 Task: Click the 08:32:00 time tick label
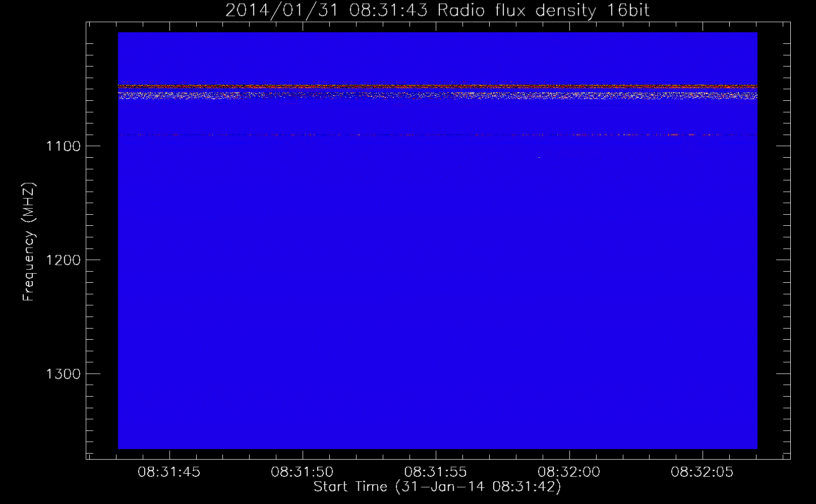[x=569, y=472]
